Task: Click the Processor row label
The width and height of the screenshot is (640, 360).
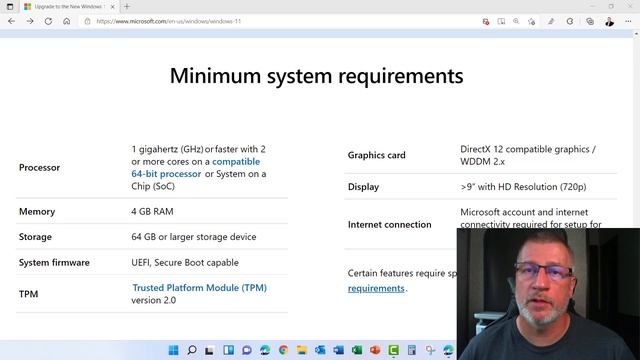Action: pos(39,167)
